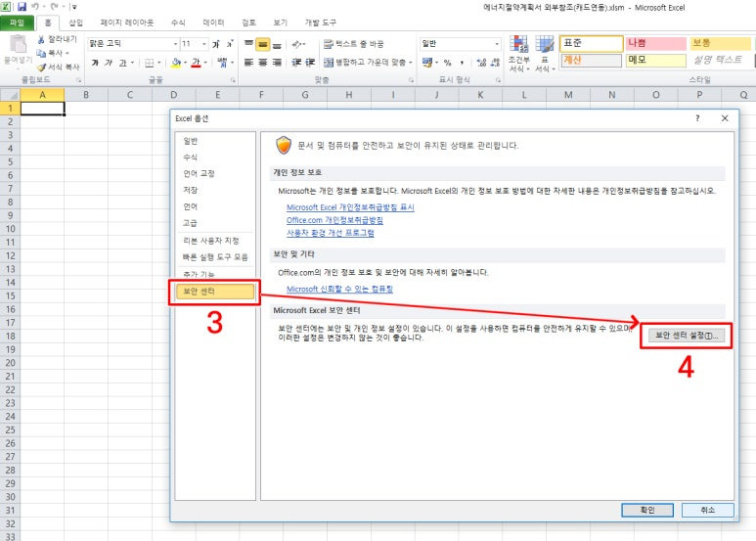Open the font color dropdown arrow
The height and width of the screenshot is (541, 756).
206,63
